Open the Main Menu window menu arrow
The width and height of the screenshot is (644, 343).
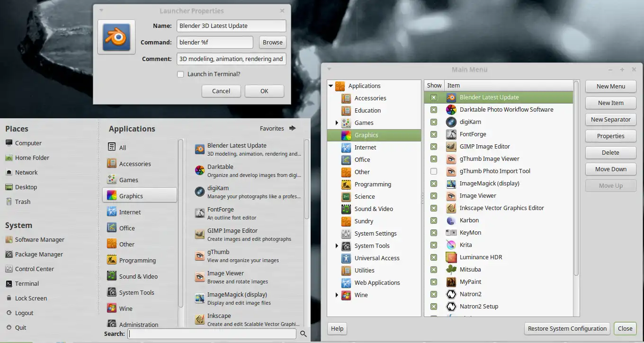point(329,69)
